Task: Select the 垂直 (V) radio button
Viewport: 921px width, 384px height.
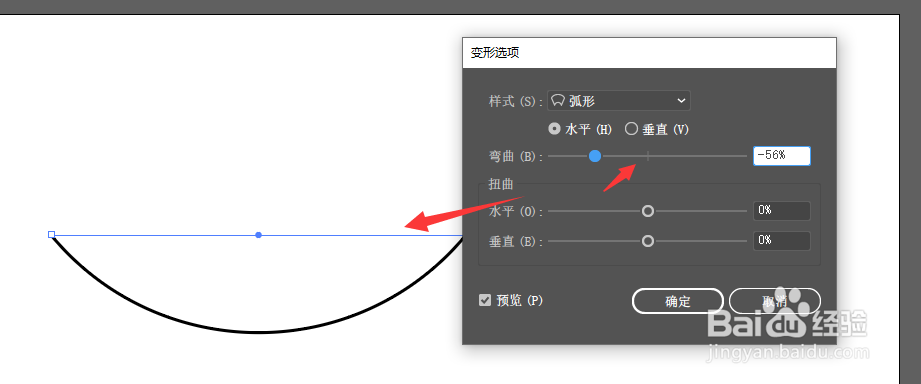Action: coord(631,129)
